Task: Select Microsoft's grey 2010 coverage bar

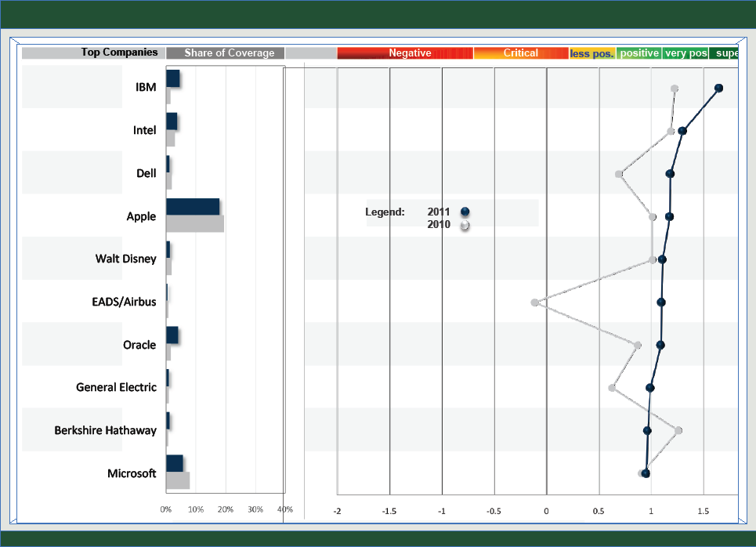Action: [x=178, y=480]
